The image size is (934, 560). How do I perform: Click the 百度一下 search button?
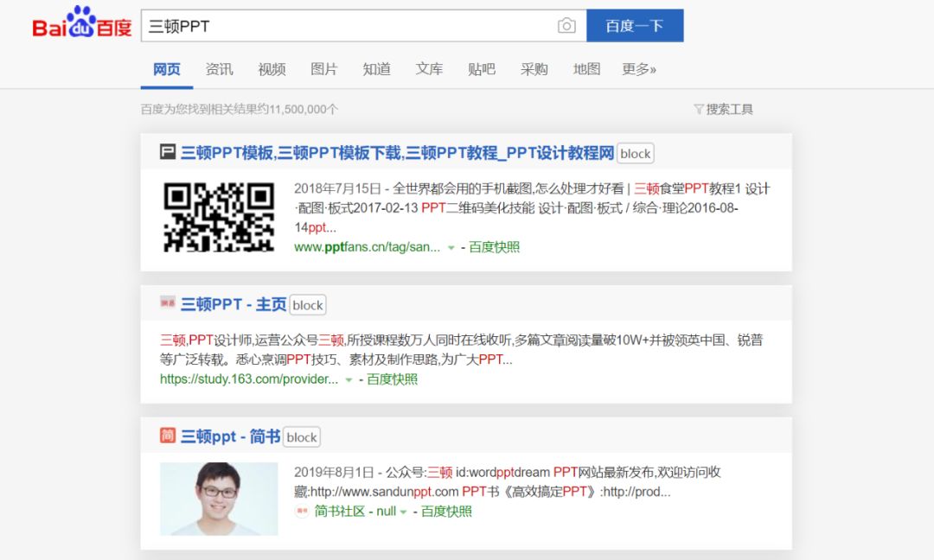635,26
